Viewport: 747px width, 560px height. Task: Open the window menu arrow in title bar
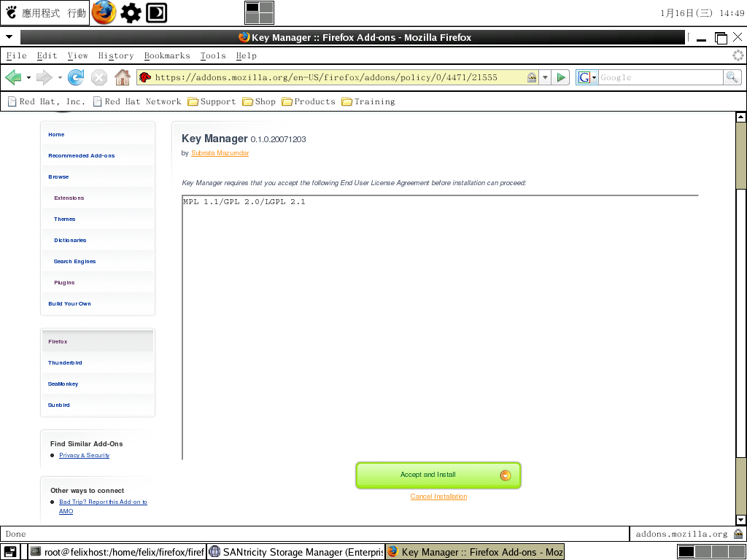click(x=9, y=36)
